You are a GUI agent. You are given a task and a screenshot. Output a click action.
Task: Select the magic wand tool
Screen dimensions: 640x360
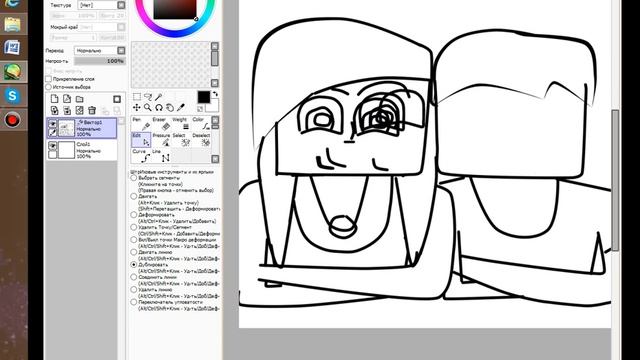[158, 97]
